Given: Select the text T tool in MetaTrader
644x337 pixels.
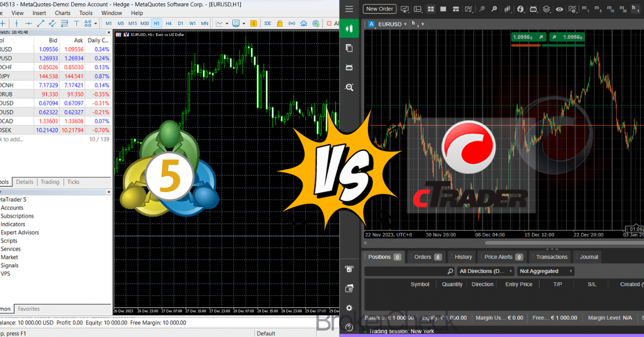Looking at the screenshot, I should [x=76, y=24].
